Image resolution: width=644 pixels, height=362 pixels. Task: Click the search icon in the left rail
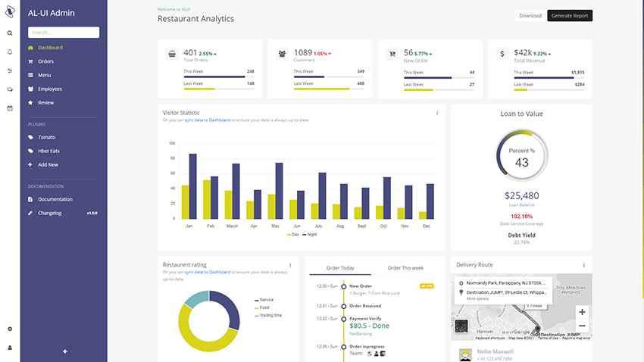[10, 33]
